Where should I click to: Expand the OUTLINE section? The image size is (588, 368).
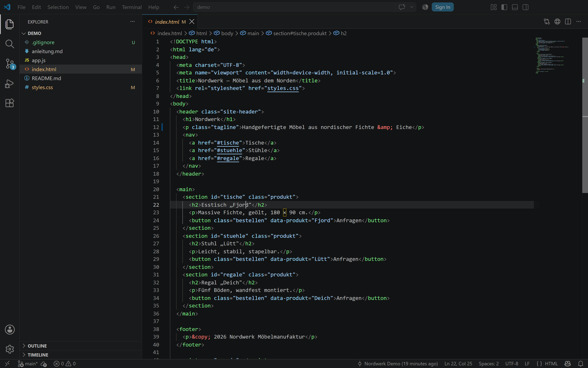tap(80, 346)
